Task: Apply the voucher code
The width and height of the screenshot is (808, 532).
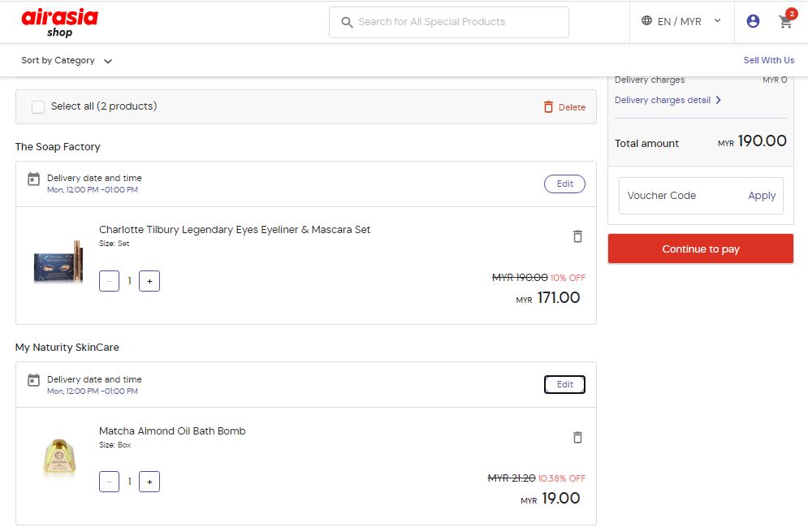Action: pyautogui.click(x=762, y=196)
